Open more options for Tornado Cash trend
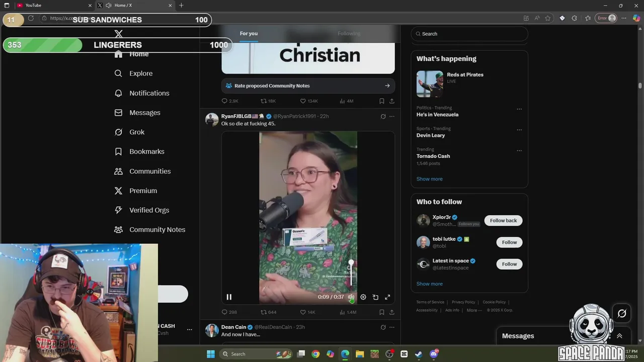The image size is (644, 362). (519, 150)
